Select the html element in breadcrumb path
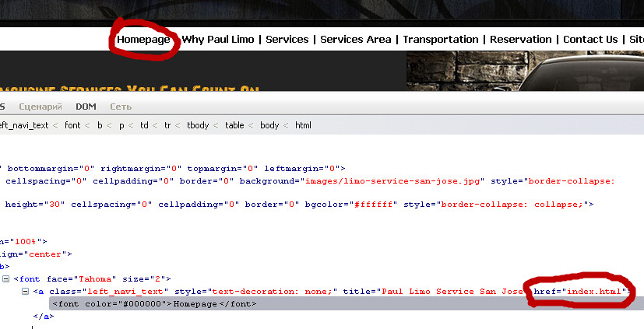 coord(303,125)
